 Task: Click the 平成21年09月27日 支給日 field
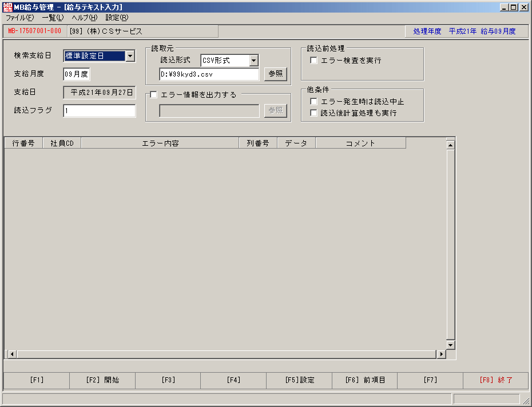[100, 93]
